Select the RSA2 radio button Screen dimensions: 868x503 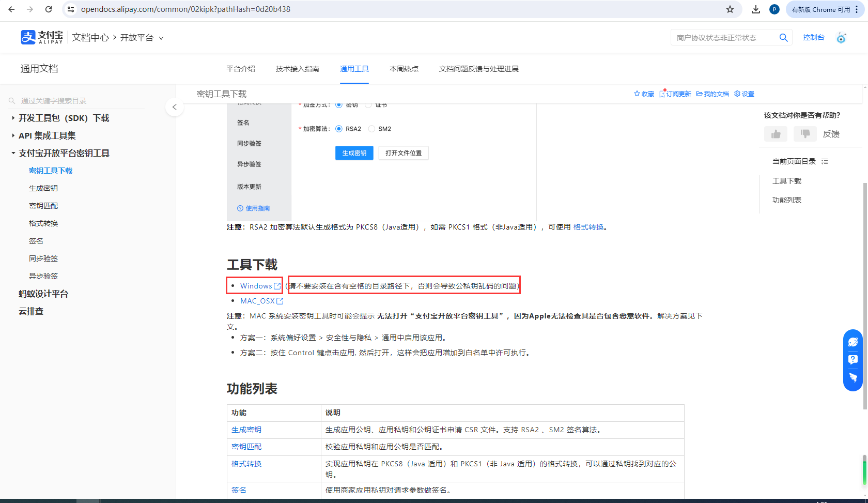pyautogui.click(x=339, y=129)
